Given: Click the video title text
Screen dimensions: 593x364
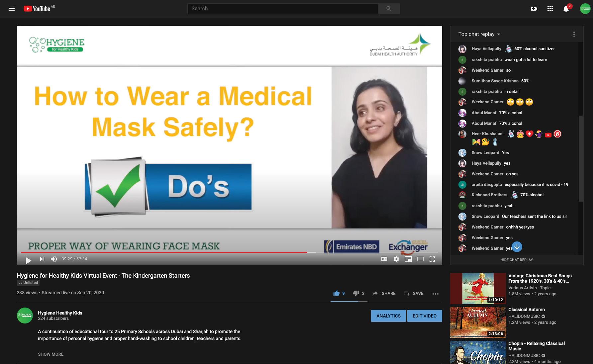Looking at the screenshot, I should click(x=103, y=276).
